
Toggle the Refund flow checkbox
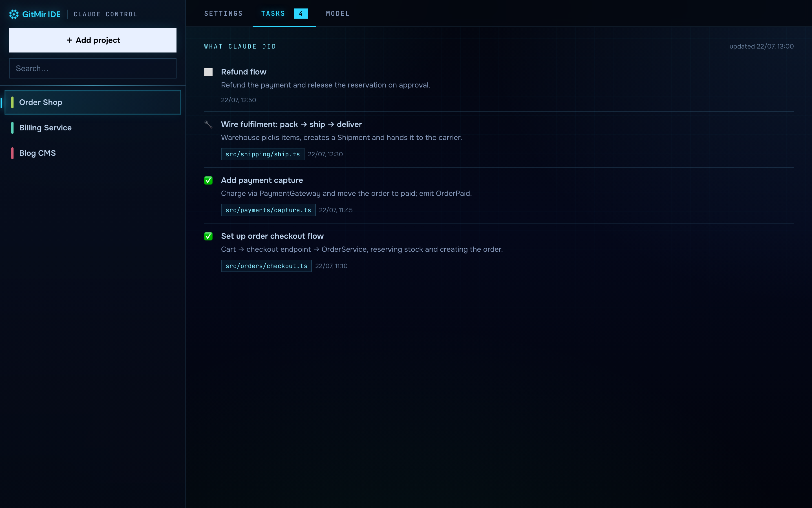point(208,72)
